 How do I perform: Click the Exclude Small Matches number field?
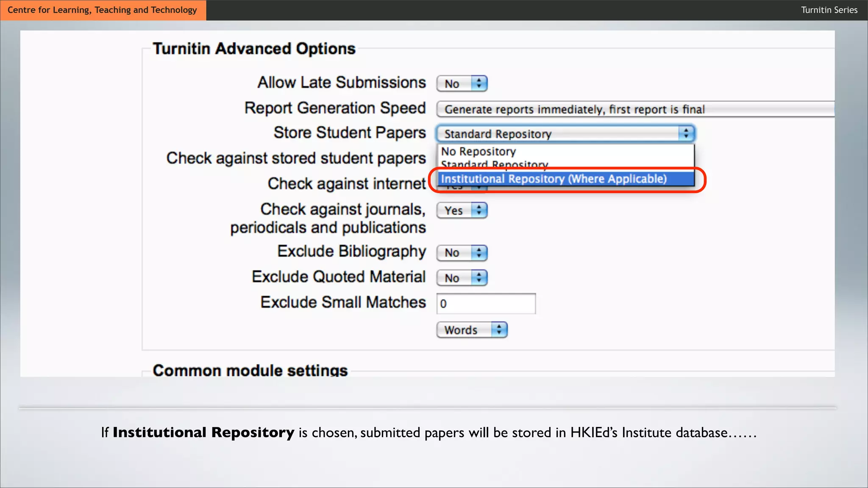point(486,304)
